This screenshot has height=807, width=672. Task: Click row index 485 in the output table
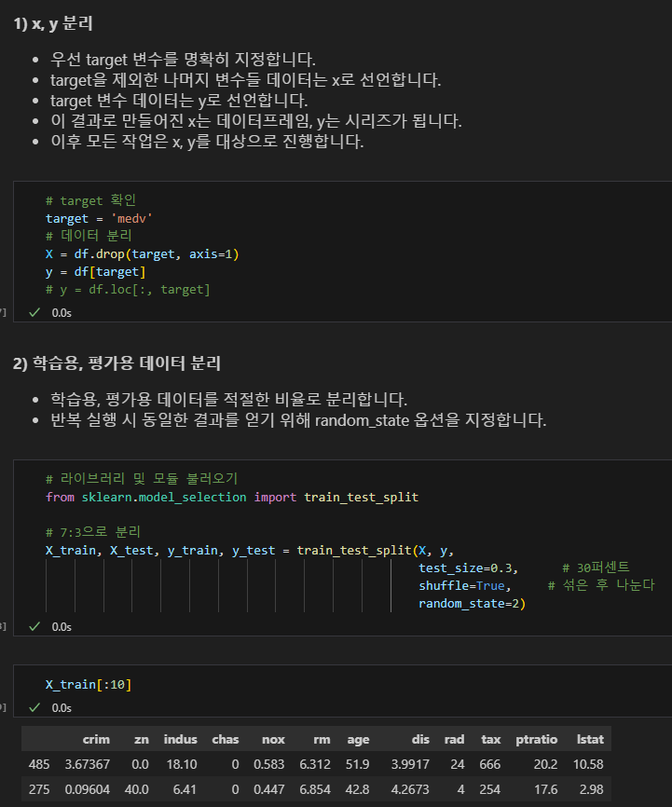[39, 764]
